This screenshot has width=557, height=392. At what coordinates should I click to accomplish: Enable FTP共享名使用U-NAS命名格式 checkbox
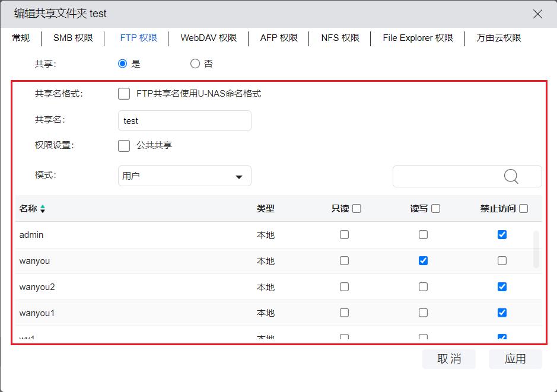(124, 93)
